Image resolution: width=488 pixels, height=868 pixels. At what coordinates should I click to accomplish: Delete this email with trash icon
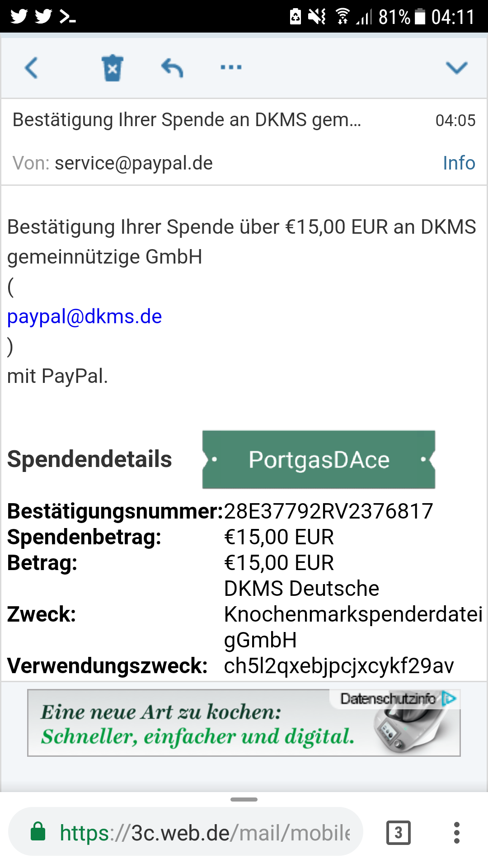click(x=112, y=68)
